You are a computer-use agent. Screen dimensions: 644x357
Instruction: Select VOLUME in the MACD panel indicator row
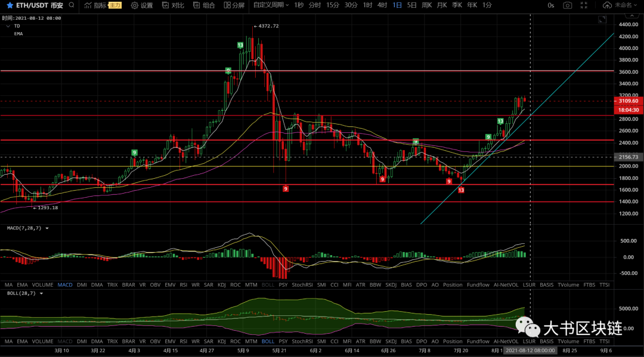(x=42, y=285)
